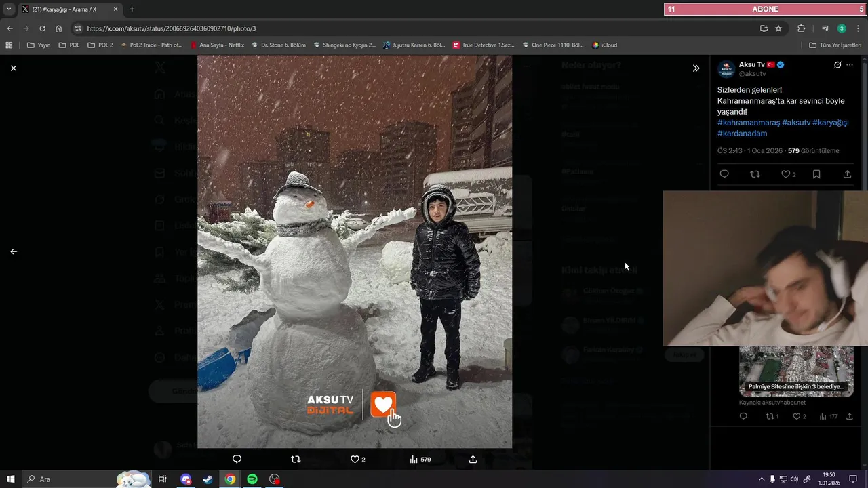Image resolution: width=868 pixels, height=488 pixels.
Task: Open a new browser tab
Action: point(132,9)
